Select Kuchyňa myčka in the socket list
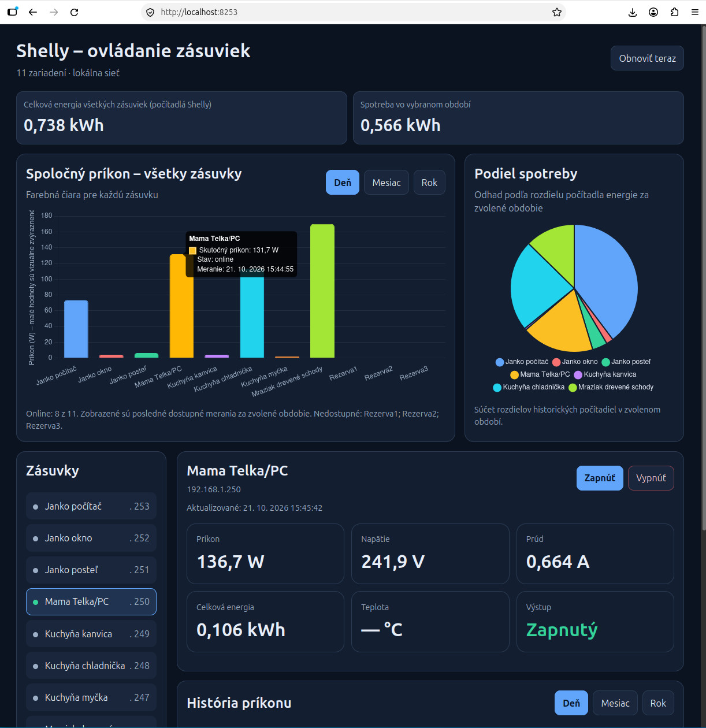This screenshot has width=706, height=728. [91, 697]
